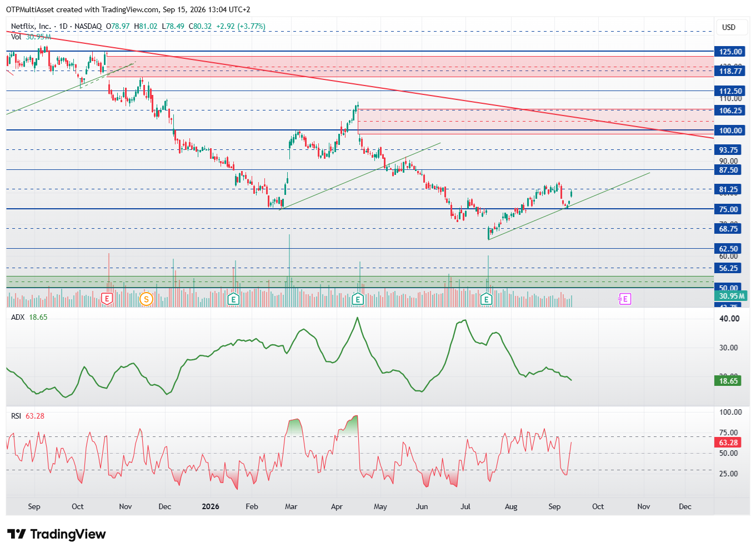Click the purple upcoming earnings E marker

coord(624,299)
